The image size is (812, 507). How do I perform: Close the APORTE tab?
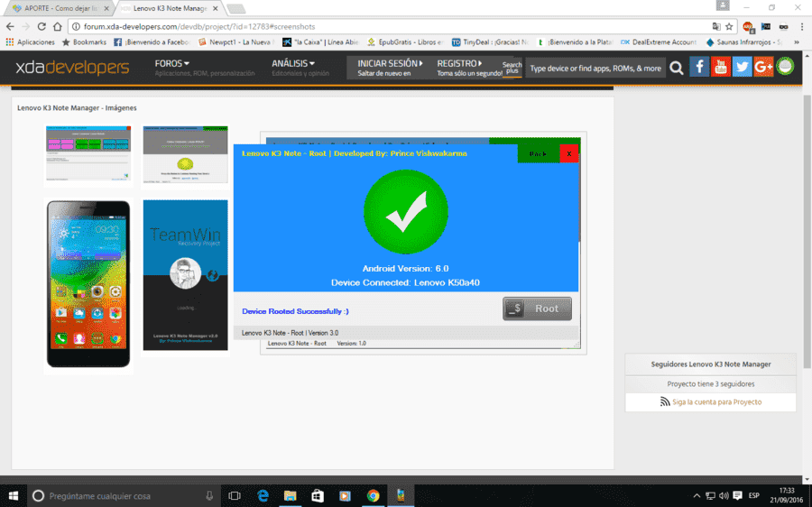[106, 8]
